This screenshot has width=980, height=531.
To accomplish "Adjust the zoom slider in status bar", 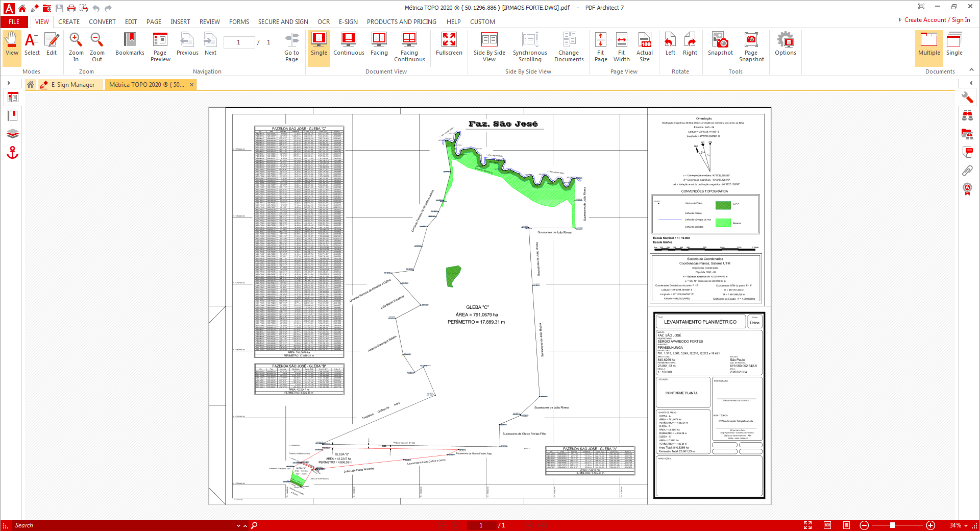I will [x=892, y=525].
